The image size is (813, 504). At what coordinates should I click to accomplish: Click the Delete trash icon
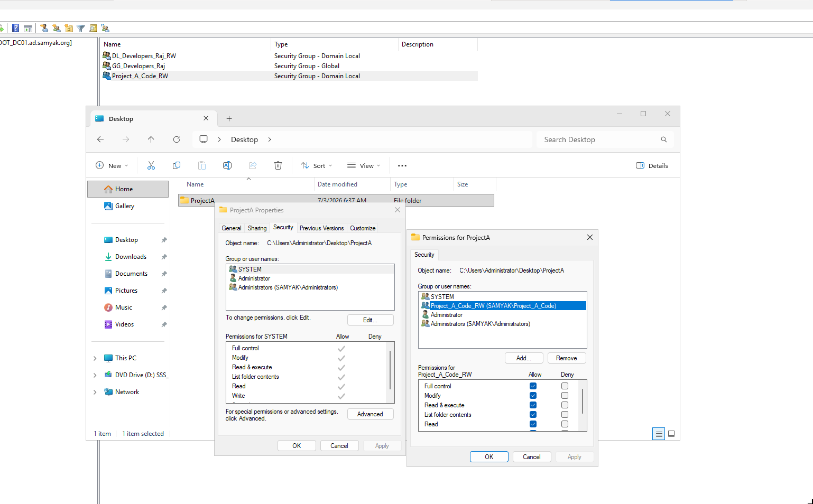[x=278, y=165]
